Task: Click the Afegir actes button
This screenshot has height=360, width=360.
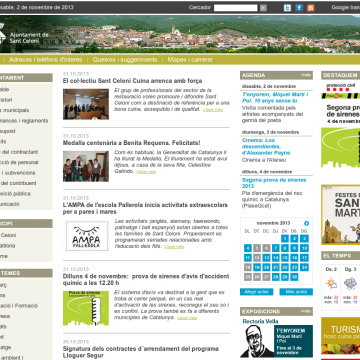Action: click(x=257, y=292)
